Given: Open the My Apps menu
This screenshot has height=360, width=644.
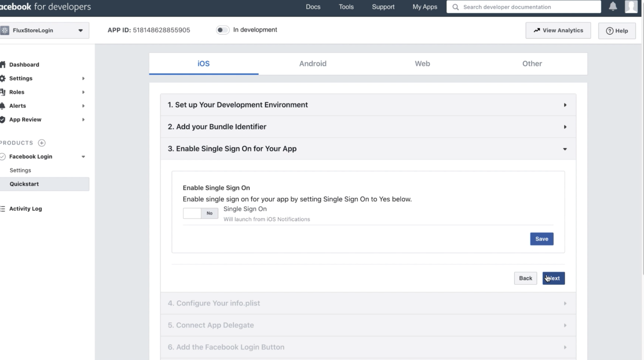Looking at the screenshot, I should click(x=424, y=7).
